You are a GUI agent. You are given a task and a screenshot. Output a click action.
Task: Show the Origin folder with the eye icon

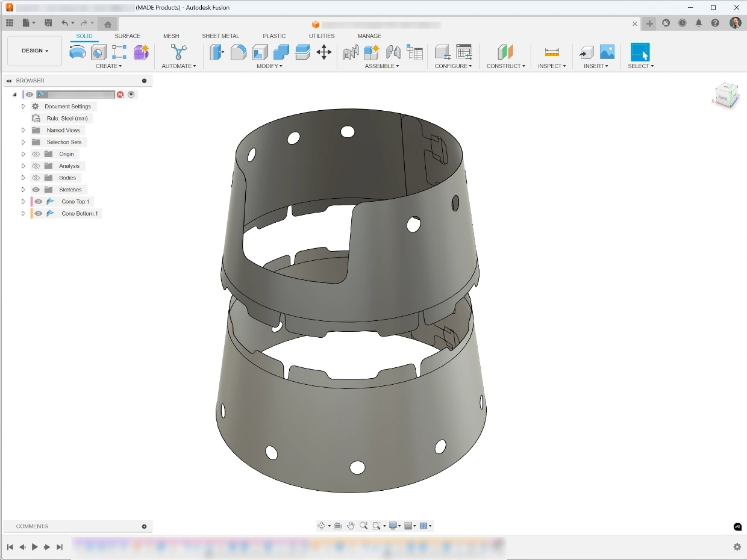[36, 154]
